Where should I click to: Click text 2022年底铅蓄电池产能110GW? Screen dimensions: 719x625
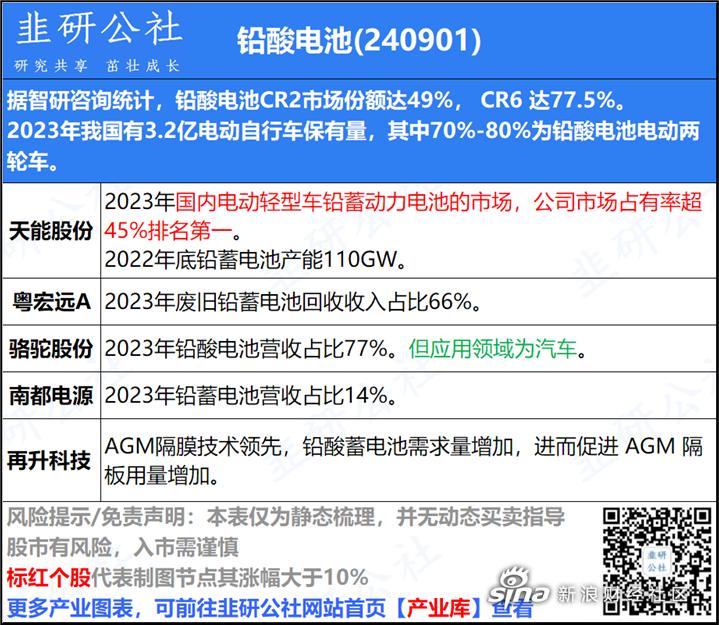point(255,260)
